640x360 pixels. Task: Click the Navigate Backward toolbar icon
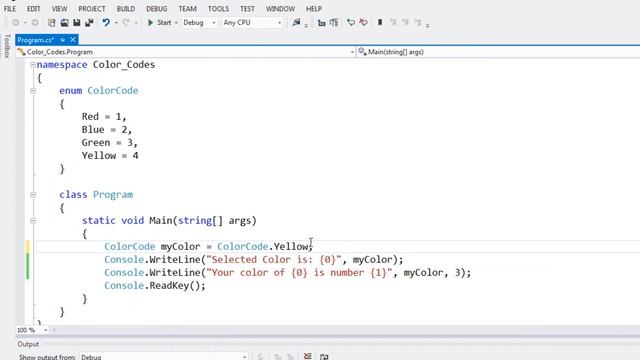click(x=16, y=23)
